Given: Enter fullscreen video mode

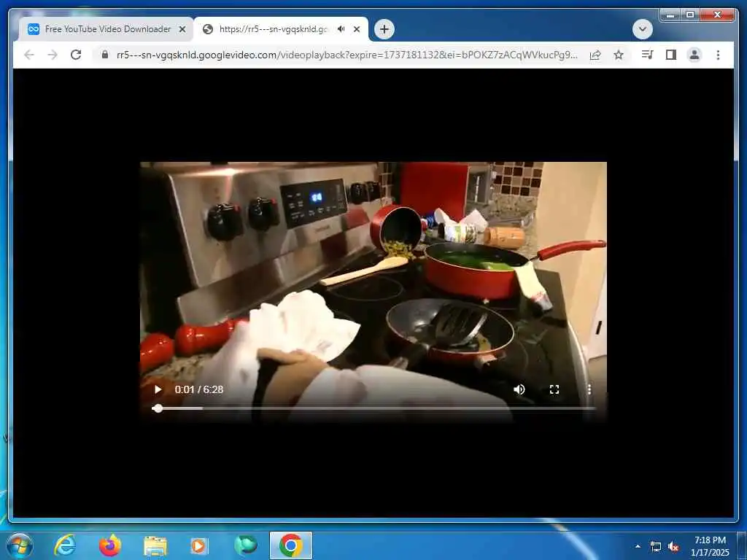Looking at the screenshot, I should pos(554,389).
